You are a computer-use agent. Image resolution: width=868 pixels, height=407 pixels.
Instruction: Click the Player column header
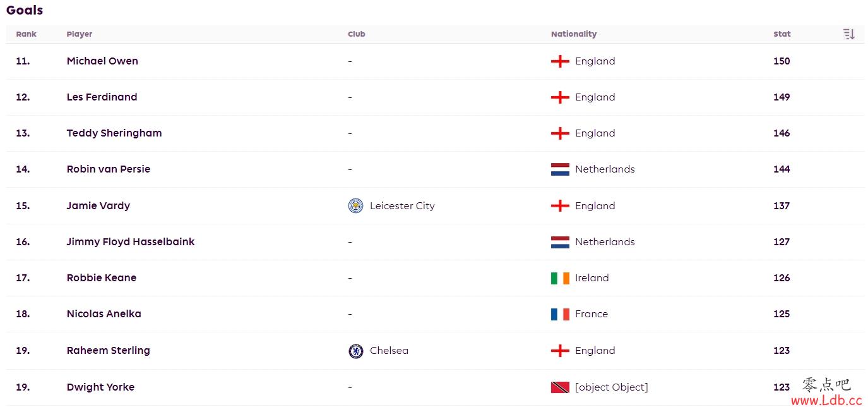point(80,34)
